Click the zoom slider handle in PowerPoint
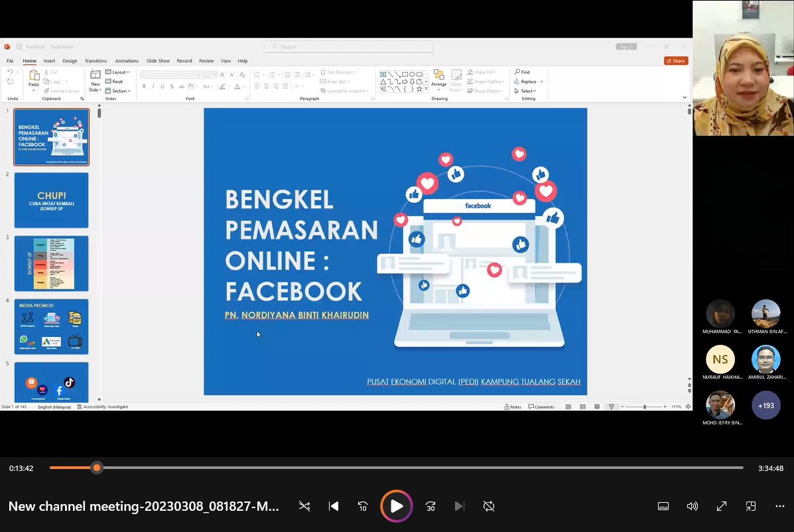 point(645,407)
